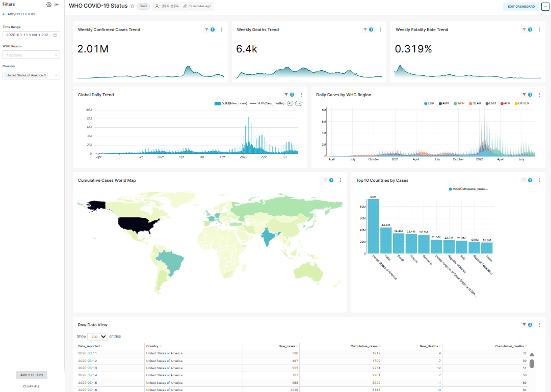Click the Edit Dashboard button
Screen dimensions: 551x392
[520, 7]
